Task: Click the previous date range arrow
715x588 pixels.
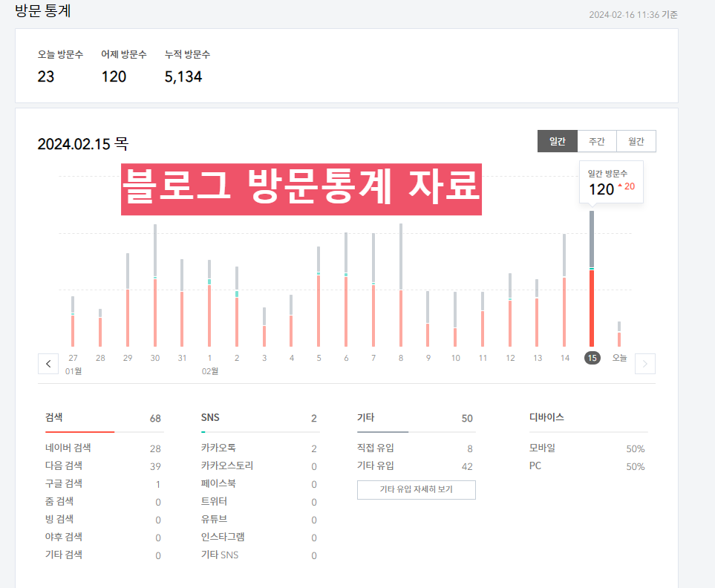Action: (48, 363)
